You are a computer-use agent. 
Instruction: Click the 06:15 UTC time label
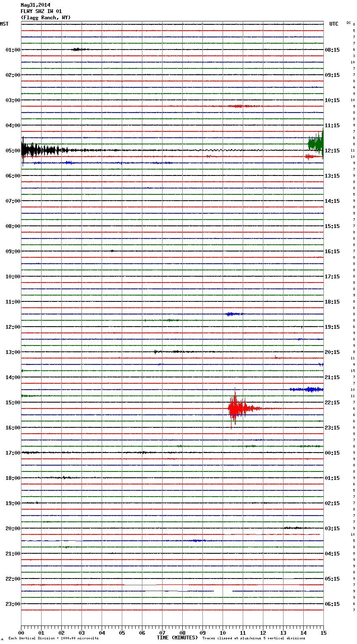tap(332, 604)
